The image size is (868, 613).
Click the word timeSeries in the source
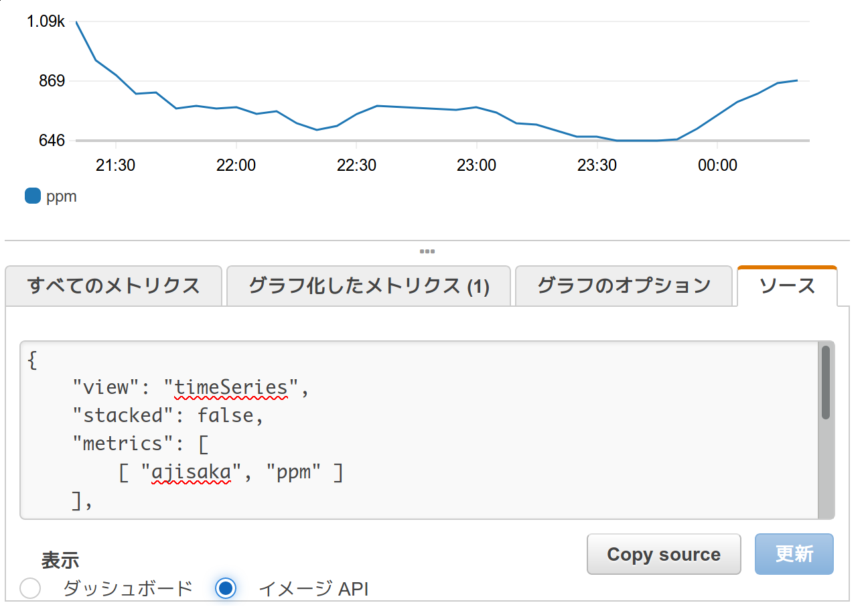pos(230,388)
